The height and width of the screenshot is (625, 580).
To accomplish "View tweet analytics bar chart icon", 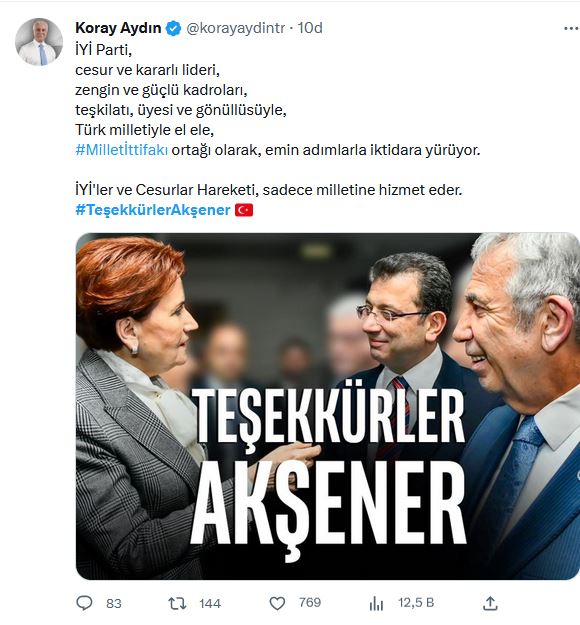I will [376, 603].
